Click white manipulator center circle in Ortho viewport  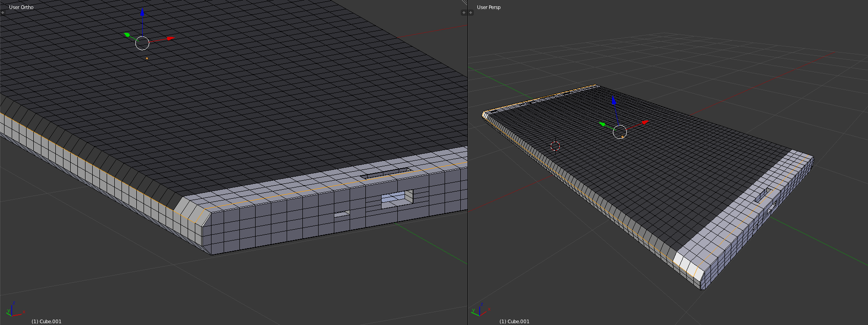(x=142, y=43)
